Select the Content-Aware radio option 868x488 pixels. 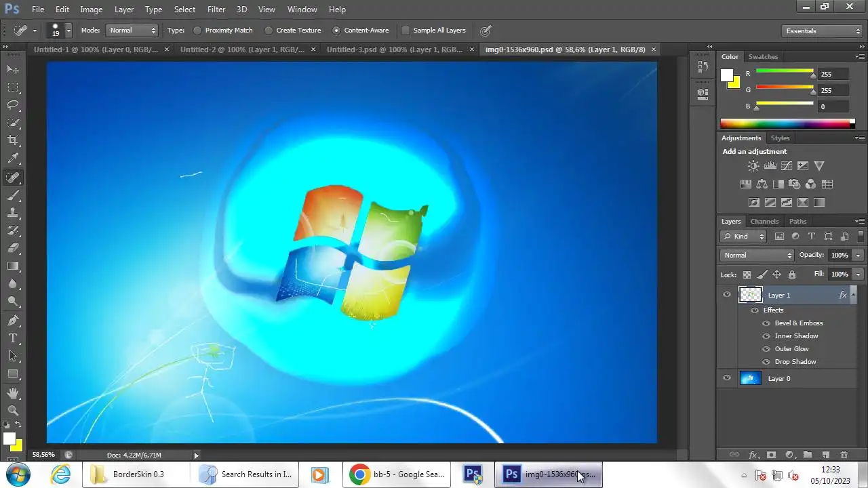click(x=336, y=30)
